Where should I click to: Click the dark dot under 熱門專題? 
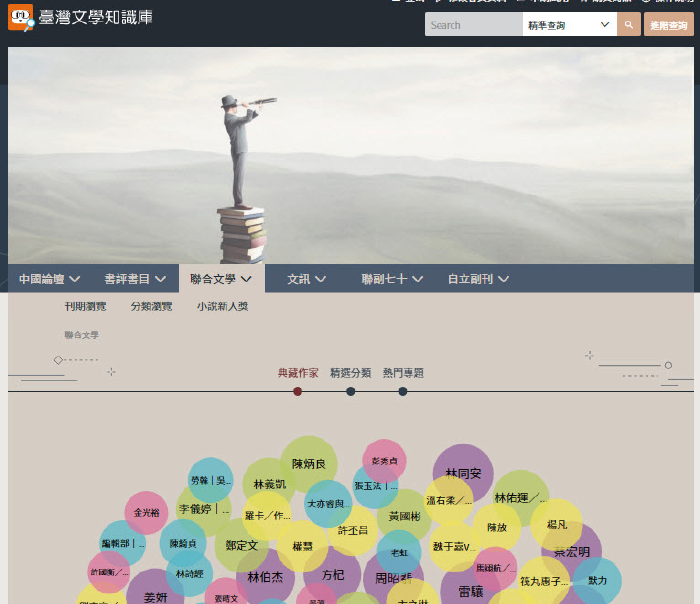pyautogui.click(x=402, y=391)
